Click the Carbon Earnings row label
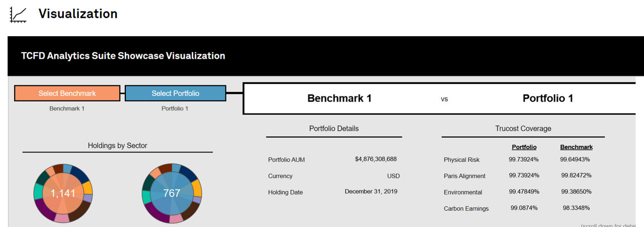Screen dimensions: 644x227 [466, 208]
